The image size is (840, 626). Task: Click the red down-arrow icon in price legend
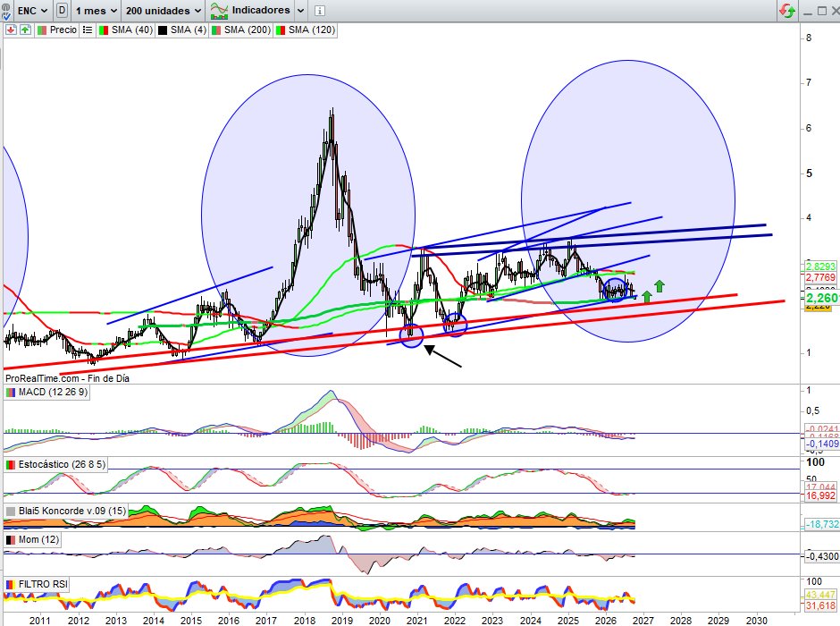pos(11,30)
